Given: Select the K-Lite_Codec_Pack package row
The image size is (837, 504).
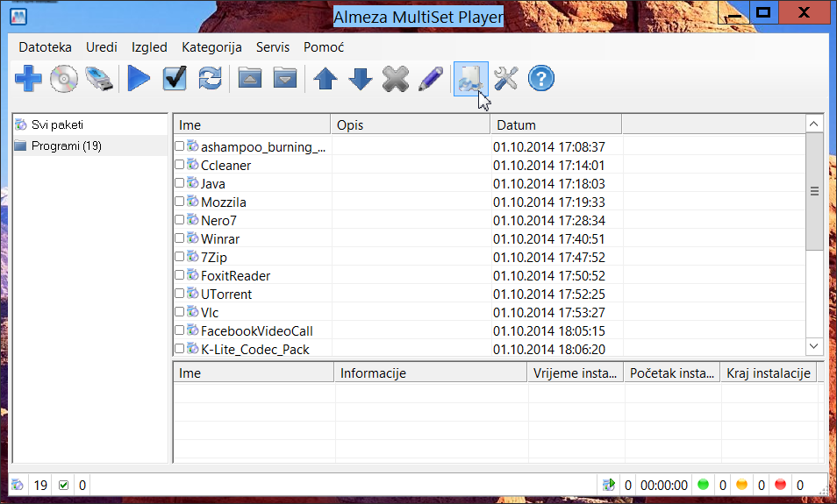Looking at the screenshot, I should (x=490, y=349).
